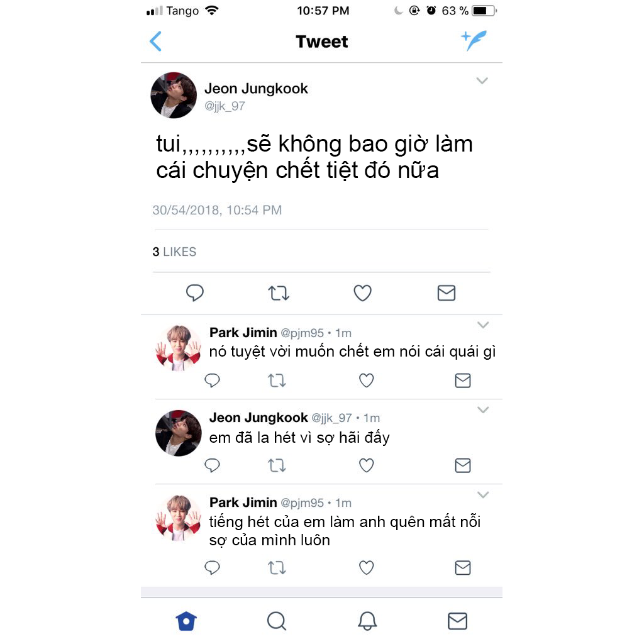Share main tweet via message envelope
644x644 pixels.
446,293
